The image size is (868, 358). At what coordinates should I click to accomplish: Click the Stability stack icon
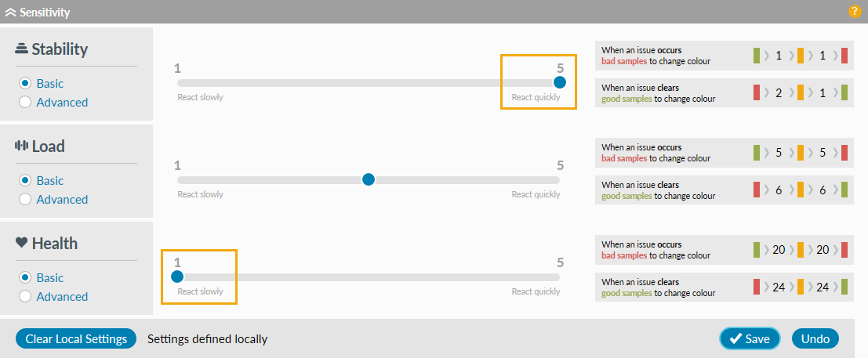(22, 49)
